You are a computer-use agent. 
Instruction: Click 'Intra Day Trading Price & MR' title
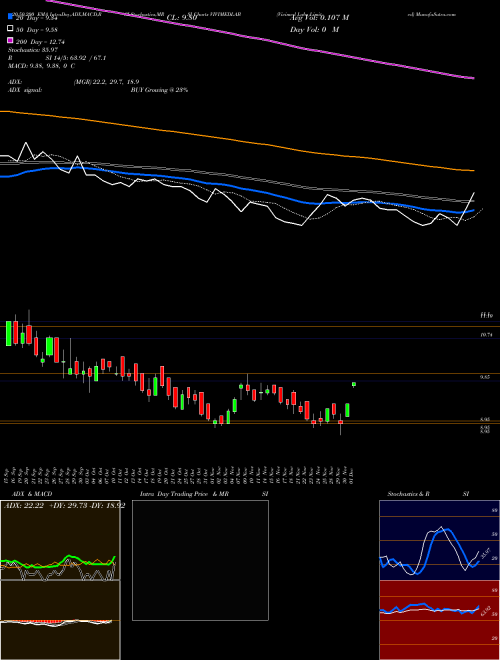point(184,494)
